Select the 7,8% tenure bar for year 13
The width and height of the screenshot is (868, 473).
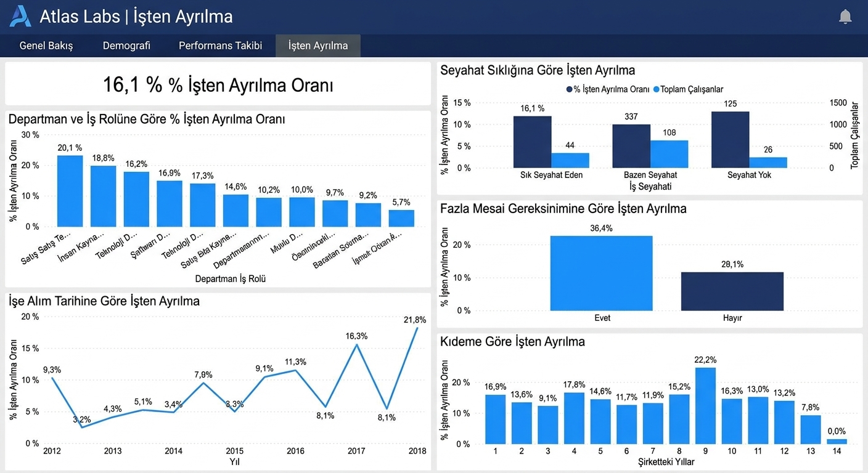(x=811, y=429)
